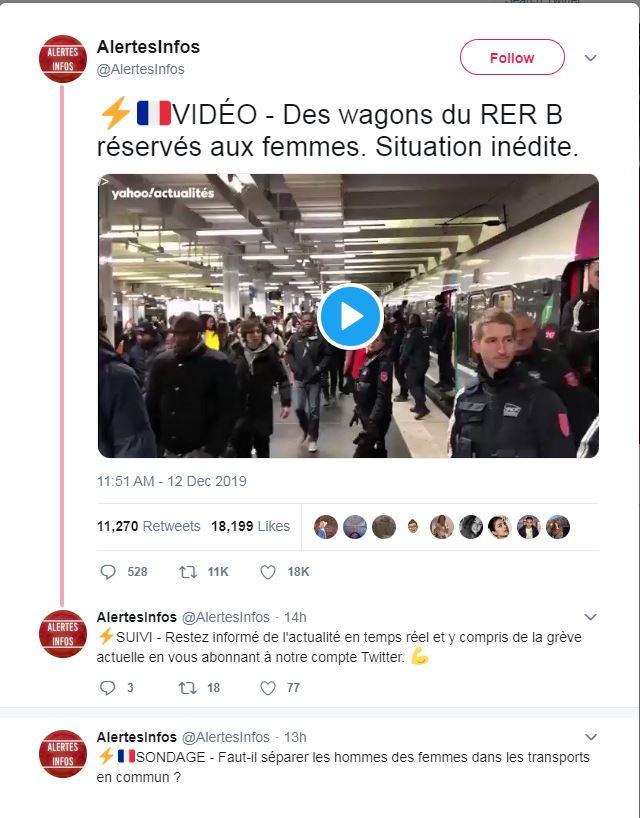Click AlertesInfos avatar on the SONDAGE tweet
The image size is (640, 818).
point(63,754)
